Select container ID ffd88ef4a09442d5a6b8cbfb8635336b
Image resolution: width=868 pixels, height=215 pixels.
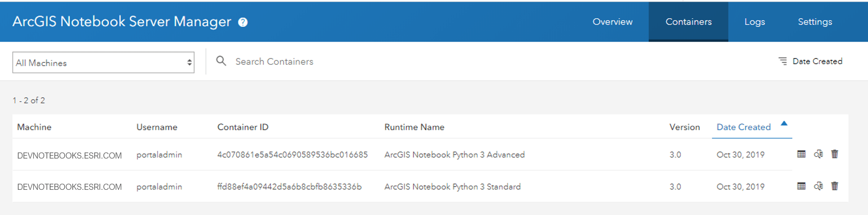tap(289, 187)
